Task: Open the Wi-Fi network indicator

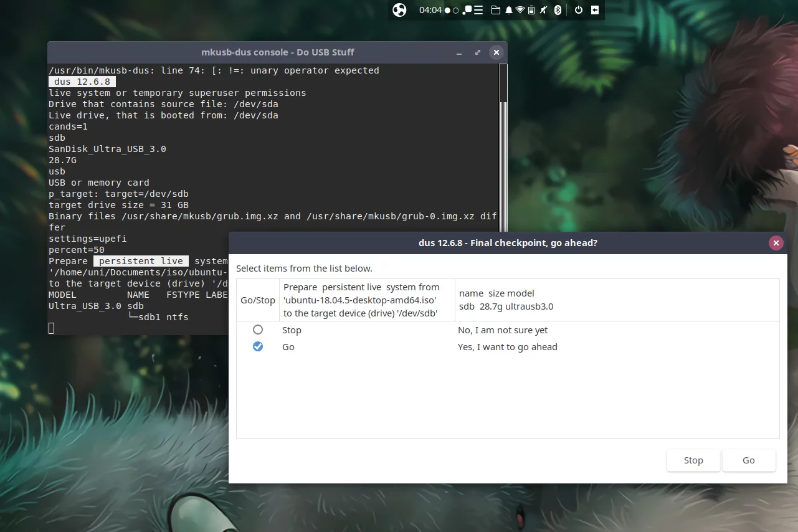Action: [x=520, y=10]
